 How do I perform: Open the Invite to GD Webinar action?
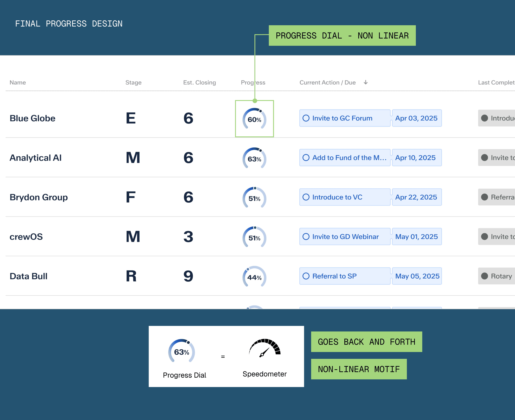click(345, 237)
